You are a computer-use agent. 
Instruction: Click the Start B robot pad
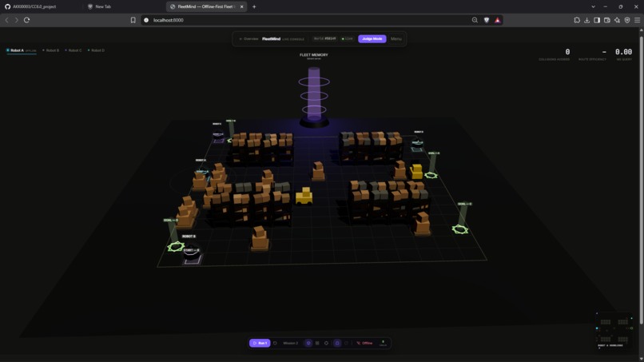pos(192,257)
